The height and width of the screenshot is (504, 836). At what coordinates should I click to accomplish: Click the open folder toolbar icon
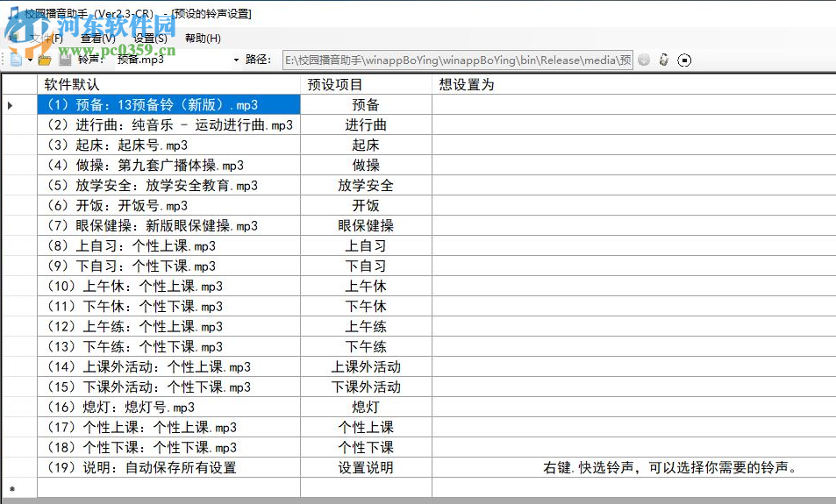(45, 60)
